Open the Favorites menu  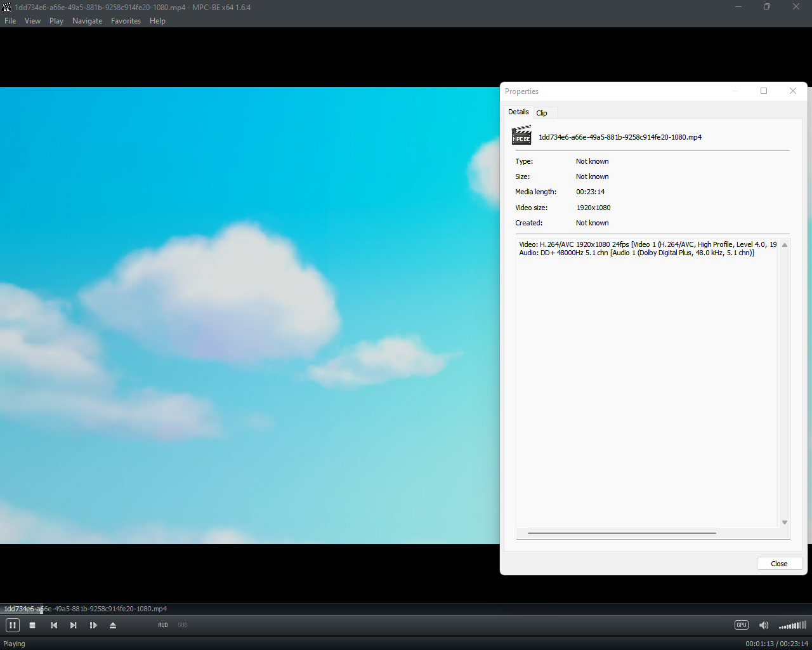pos(126,21)
